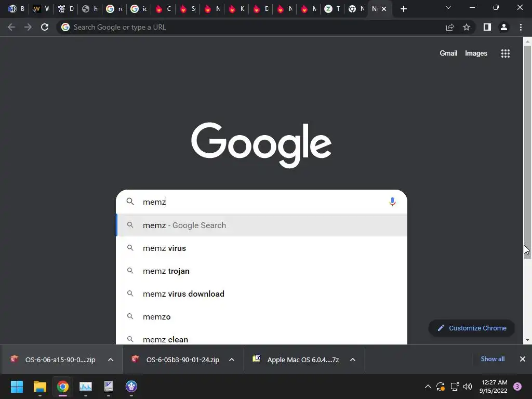
Task: Show hidden system tray icons
Action: pyautogui.click(x=428, y=387)
